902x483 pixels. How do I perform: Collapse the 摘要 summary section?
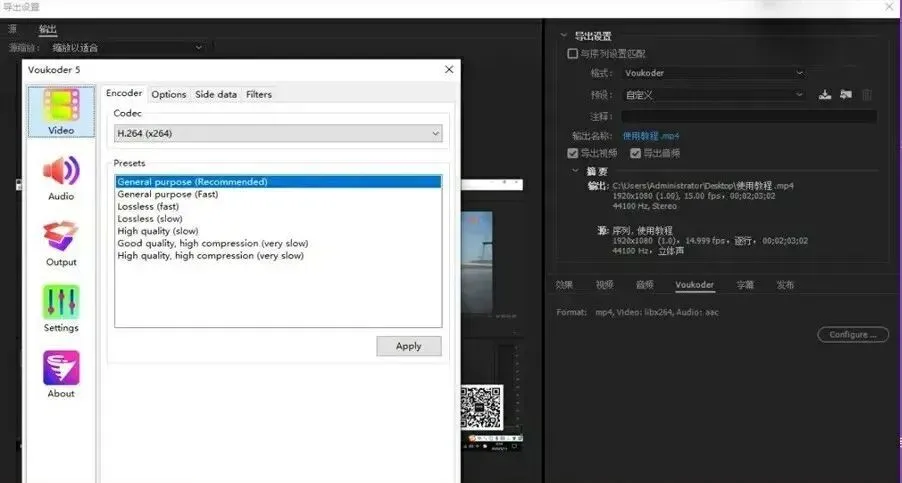575,171
